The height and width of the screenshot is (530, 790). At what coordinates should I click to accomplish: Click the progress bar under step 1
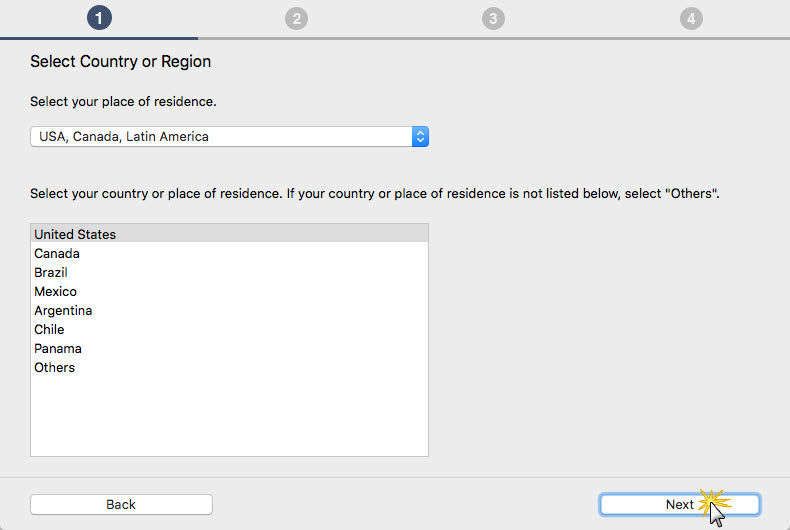(x=99, y=38)
